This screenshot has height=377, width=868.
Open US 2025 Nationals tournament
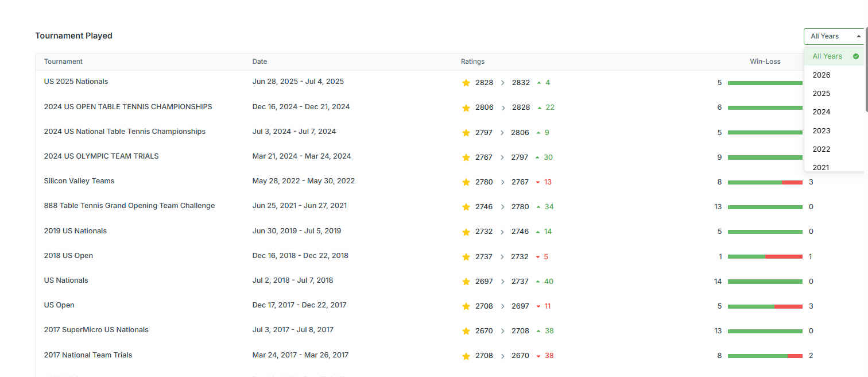[76, 82]
